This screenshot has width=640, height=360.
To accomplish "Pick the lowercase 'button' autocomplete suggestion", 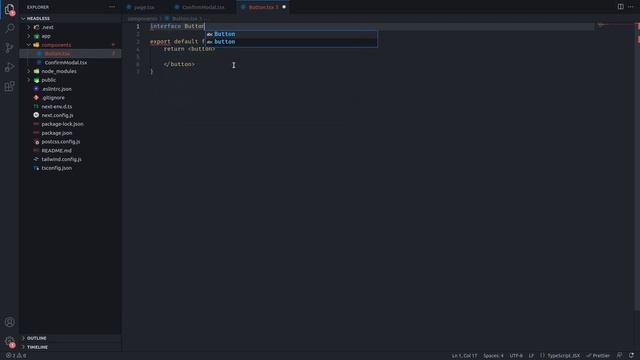I will click(291, 42).
